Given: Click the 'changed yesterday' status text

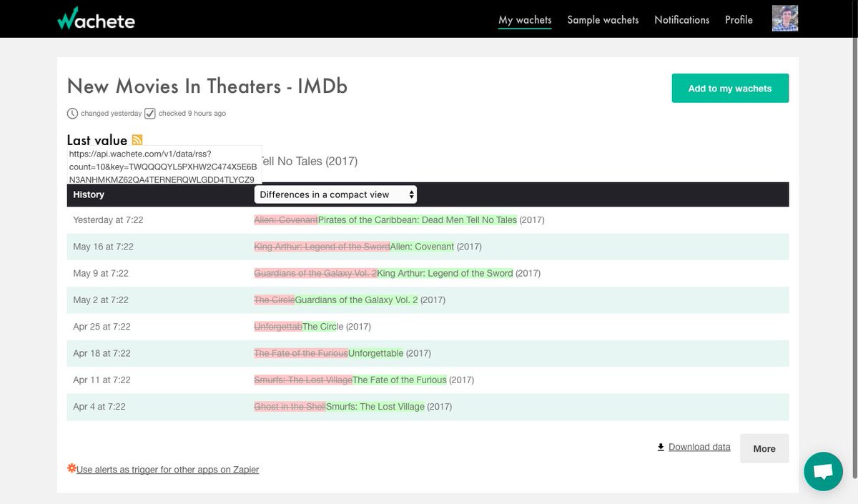Looking at the screenshot, I should click(x=112, y=114).
